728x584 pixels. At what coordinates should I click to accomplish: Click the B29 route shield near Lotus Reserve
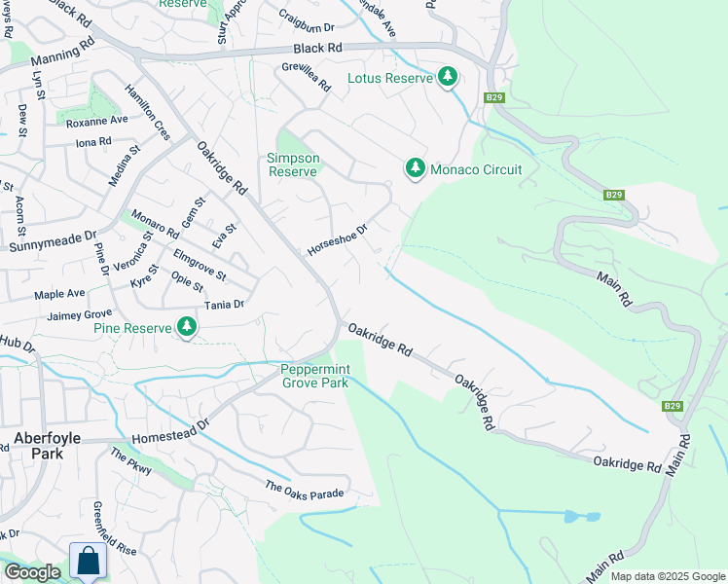pyautogui.click(x=494, y=97)
